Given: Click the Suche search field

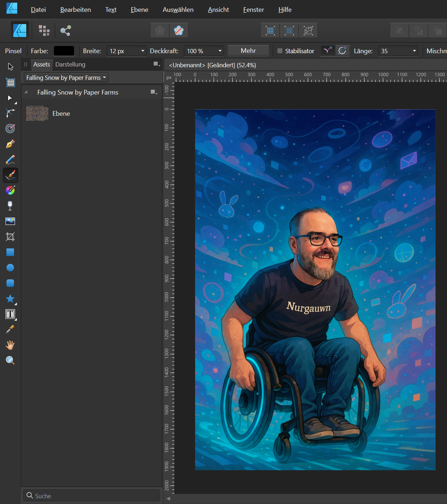Looking at the screenshot, I should point(92,496).
